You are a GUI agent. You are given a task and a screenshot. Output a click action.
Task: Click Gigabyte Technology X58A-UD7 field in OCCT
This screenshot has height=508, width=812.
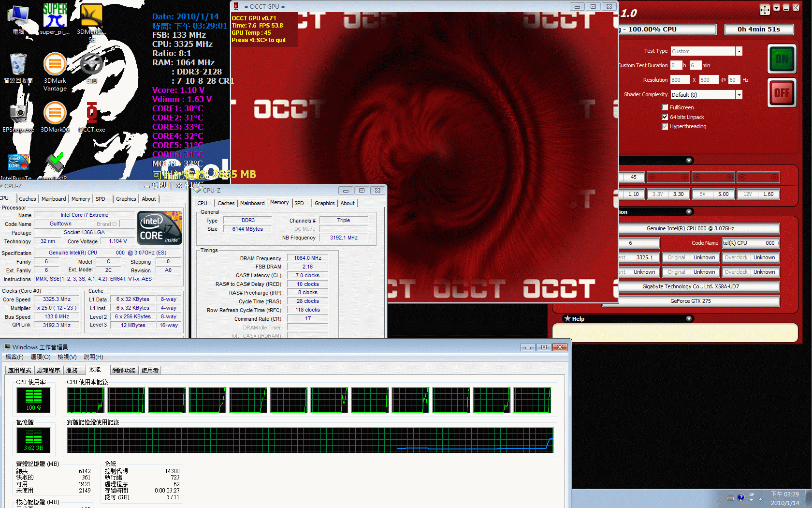point(690,286)
